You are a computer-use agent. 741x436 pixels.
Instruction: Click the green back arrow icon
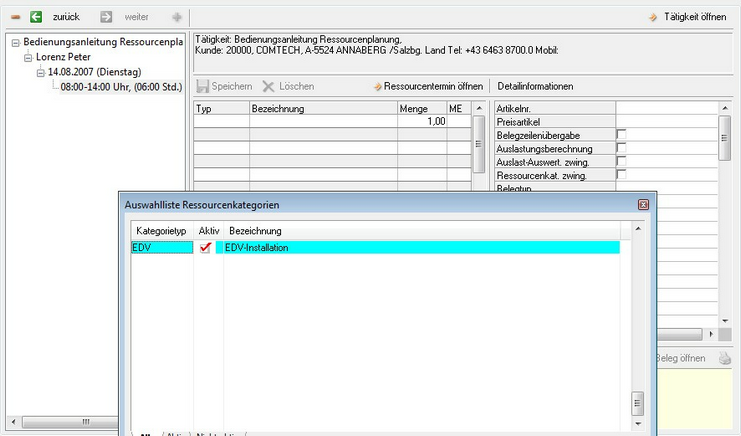click(x=36, y=17)
